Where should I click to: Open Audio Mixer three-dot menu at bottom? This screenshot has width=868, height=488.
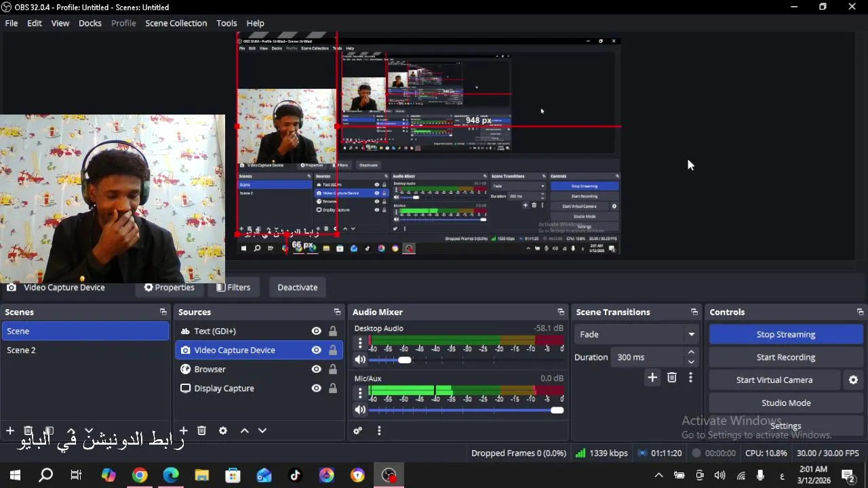tap(379, 431)
